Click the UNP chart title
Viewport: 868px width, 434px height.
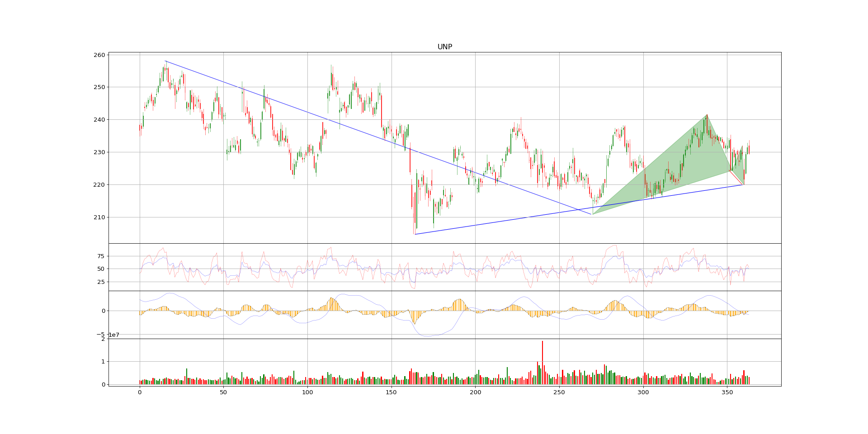[444, 47]
